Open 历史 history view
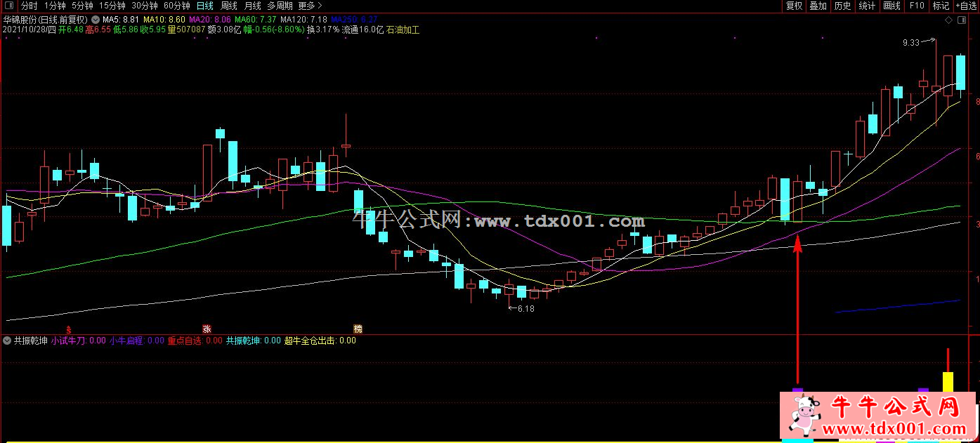 pos(842,6)
